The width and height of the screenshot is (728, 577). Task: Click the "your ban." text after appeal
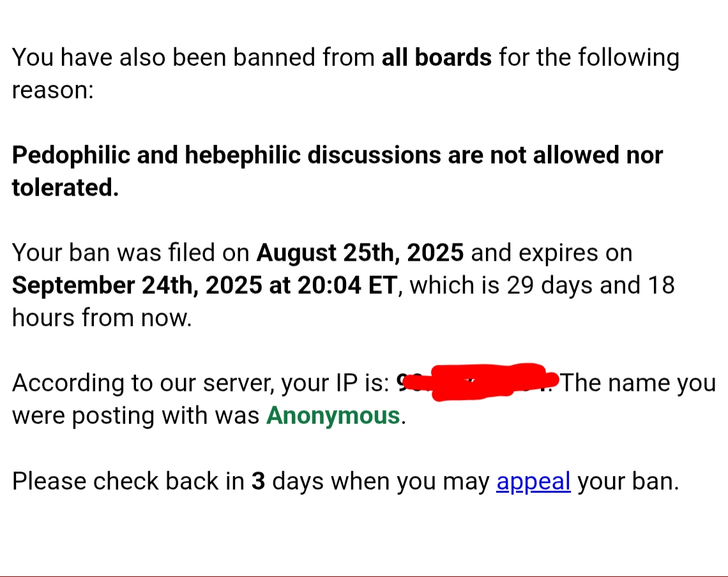628,481
